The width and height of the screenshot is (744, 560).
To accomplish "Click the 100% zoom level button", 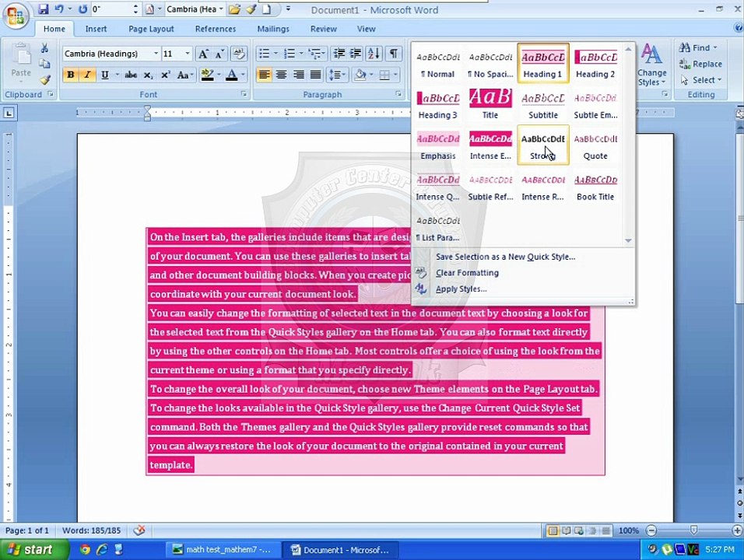I will click(629, 530).
